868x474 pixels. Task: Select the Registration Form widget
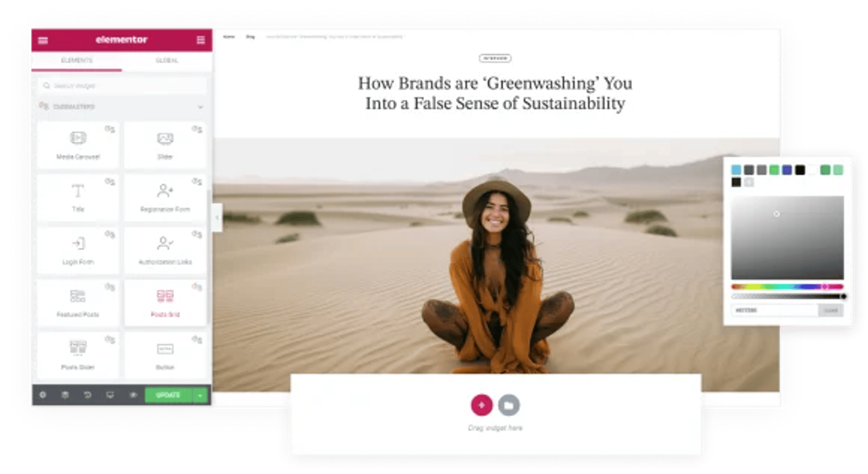[165, 198]
